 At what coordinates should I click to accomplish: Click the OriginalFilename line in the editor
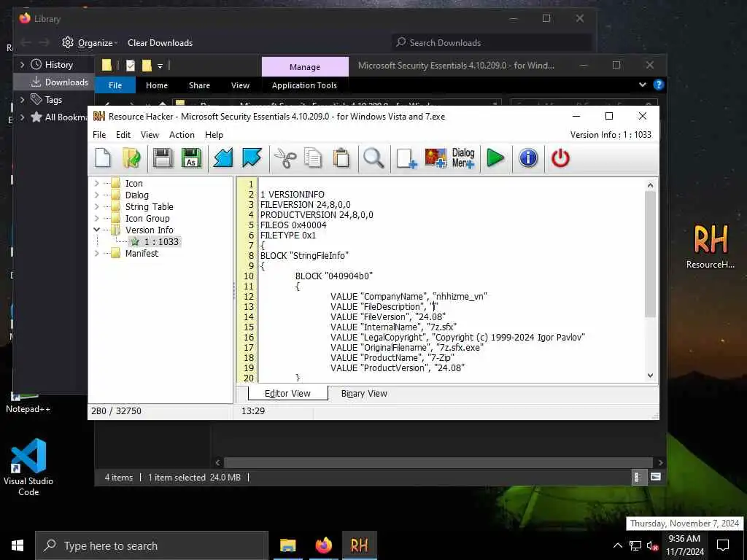tap(407, 348)
